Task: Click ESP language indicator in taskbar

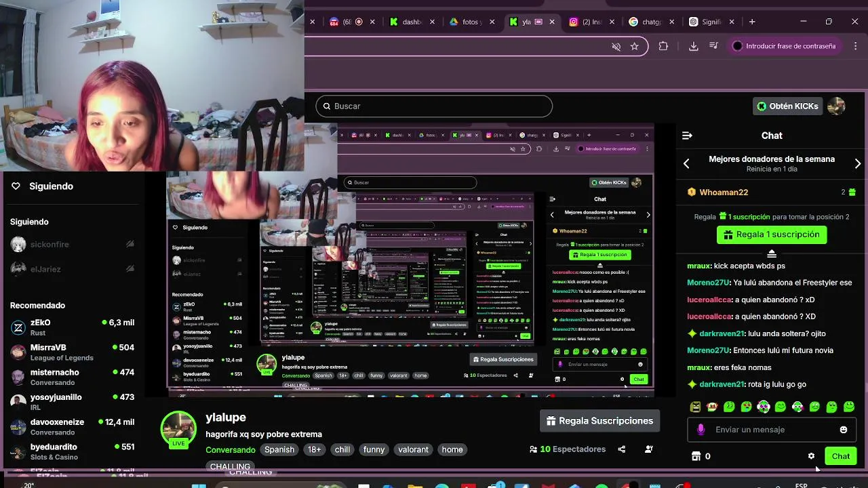Action: coord(801,485)
